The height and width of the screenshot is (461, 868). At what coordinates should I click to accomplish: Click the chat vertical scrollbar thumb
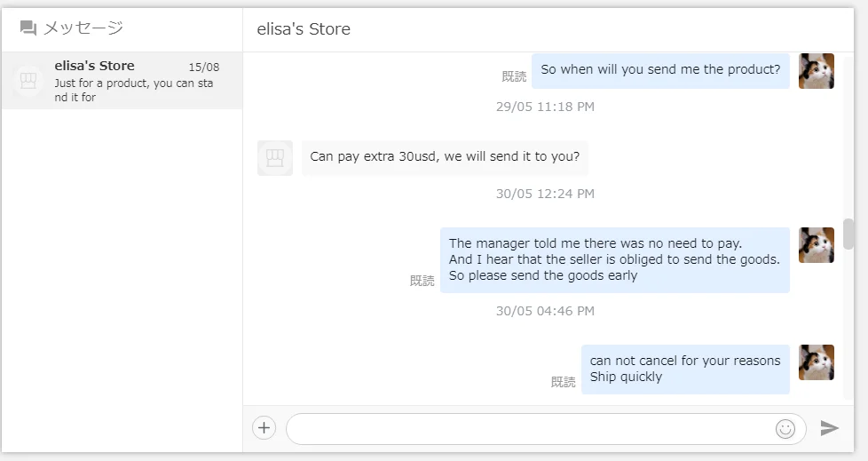click(x=848, y=234)
